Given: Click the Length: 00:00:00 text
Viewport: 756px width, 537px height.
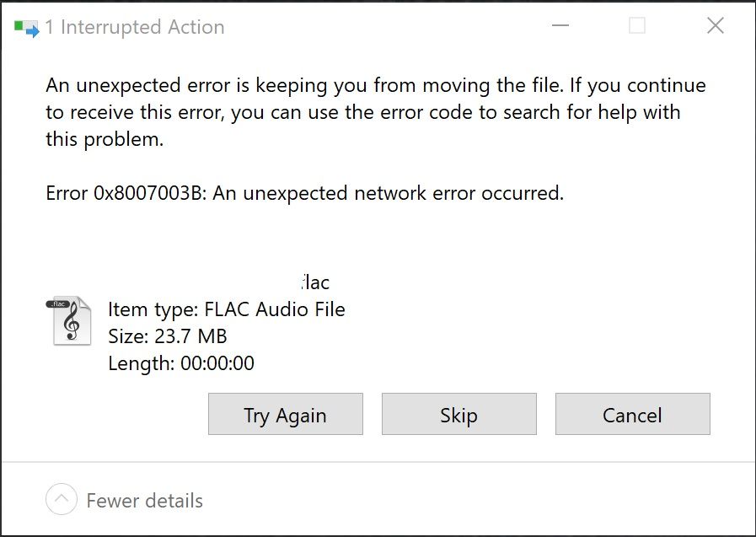Looking at the screenshot, I should [181, 363].
